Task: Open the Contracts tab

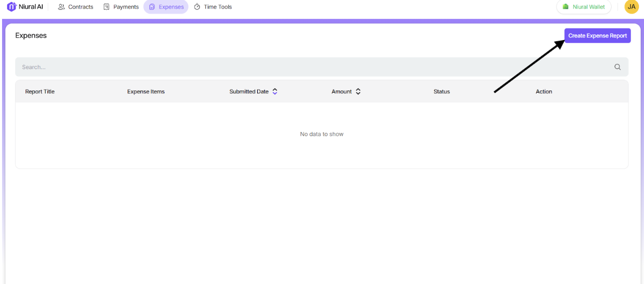Action: coord(76,7)
